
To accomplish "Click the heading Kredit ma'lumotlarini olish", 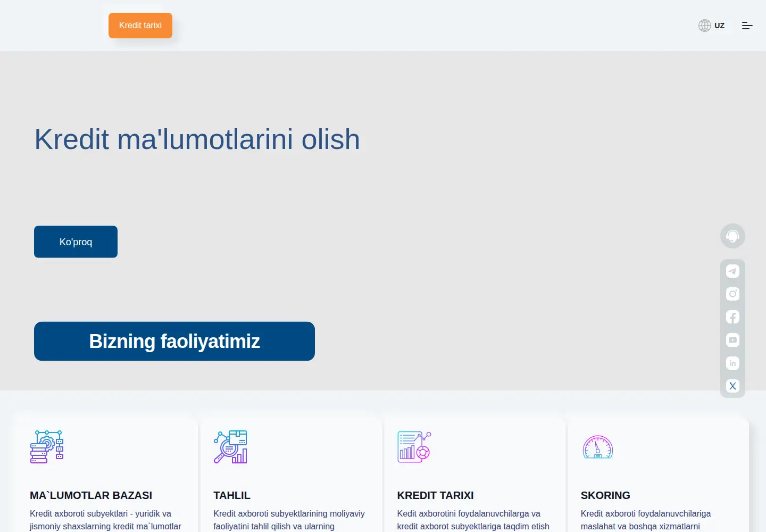I will 197,139.
